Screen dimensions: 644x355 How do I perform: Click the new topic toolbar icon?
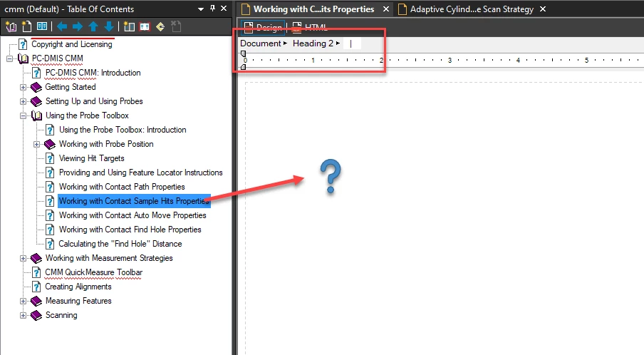26,26
